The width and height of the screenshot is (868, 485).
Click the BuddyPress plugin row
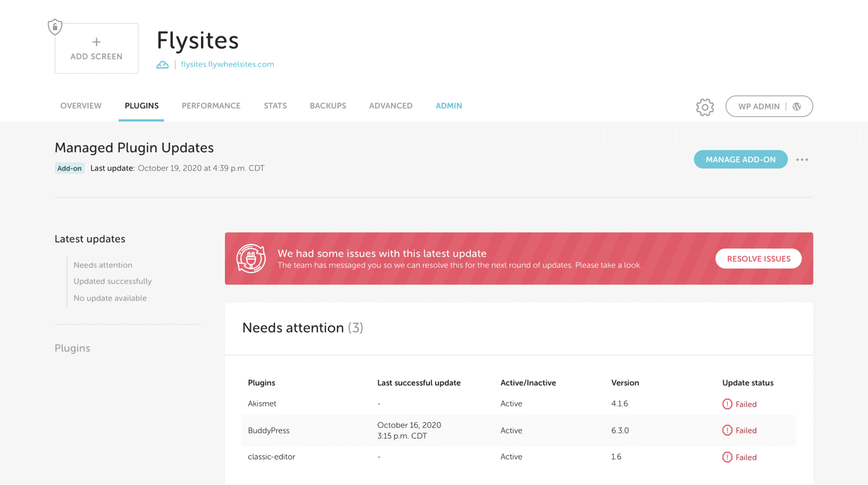tap(269, 430)
